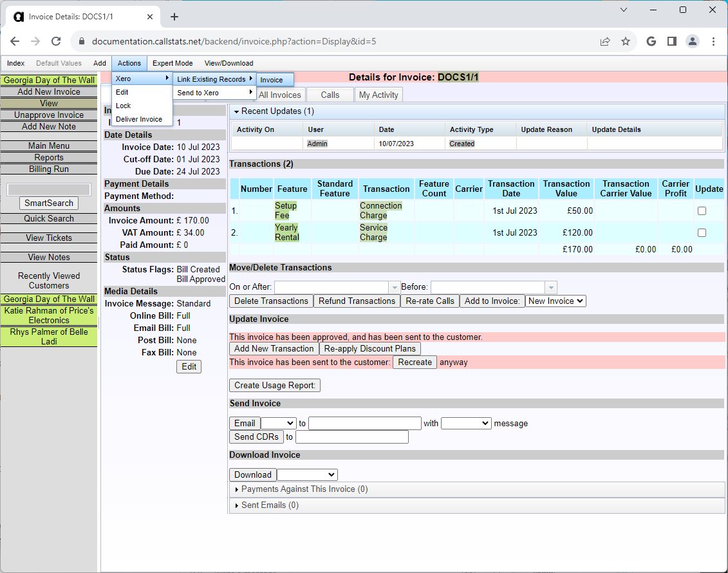Tick the Update checkbox for Setup Fee
Screen dimensions: 728x573
coord(702,211)
